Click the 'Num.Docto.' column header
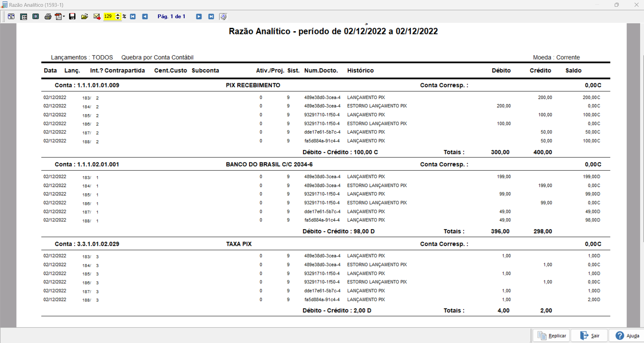644x343 pixels. point(321,70)
